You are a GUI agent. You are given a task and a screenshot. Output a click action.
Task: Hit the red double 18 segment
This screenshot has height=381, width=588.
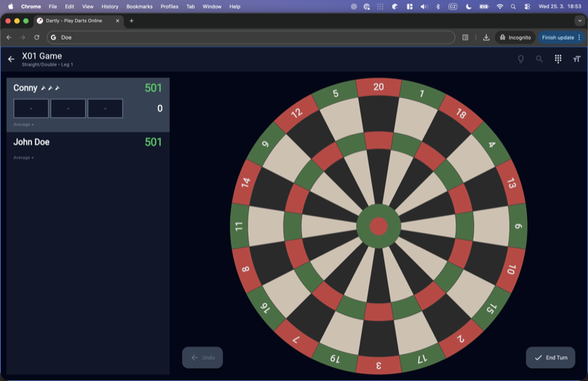click(461, 114)
